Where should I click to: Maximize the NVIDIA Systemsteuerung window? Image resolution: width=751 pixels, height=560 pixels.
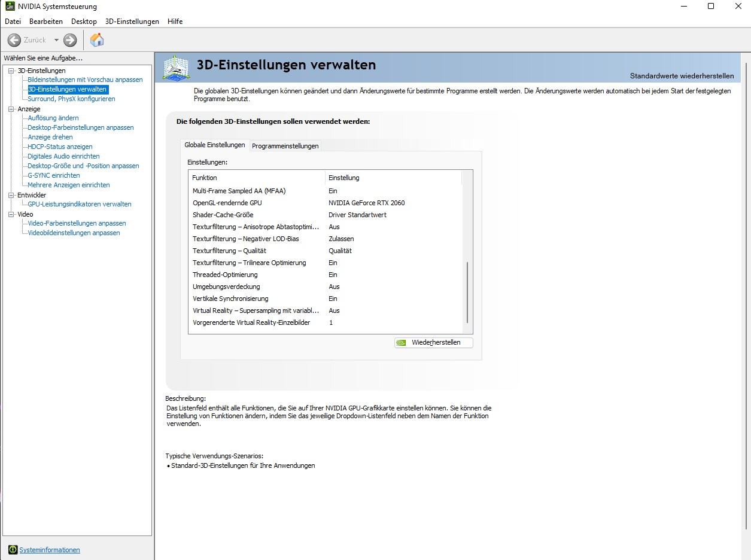(x=711, y=7)
